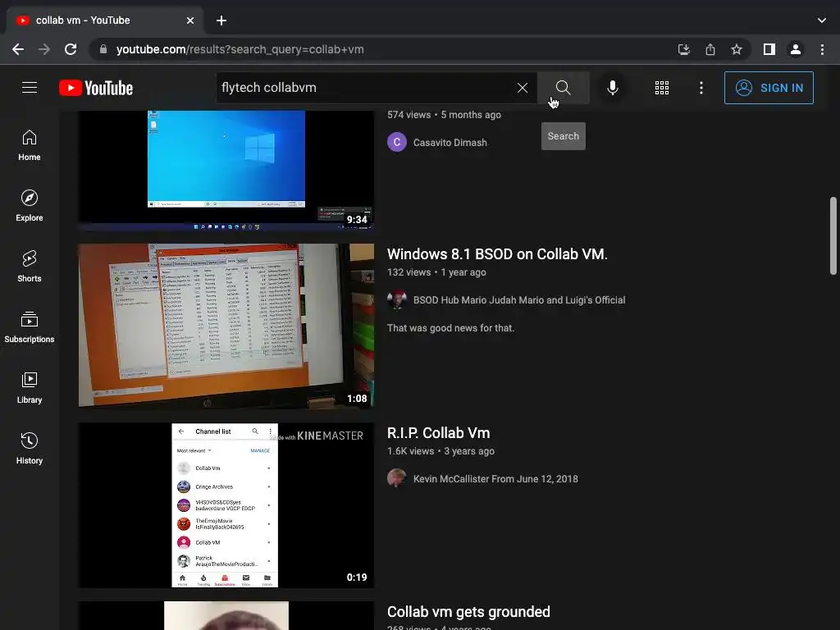Screen dimensions: 840x630
Task: Click the 132 views 1 year ago text
Action: tap(436, 272)
